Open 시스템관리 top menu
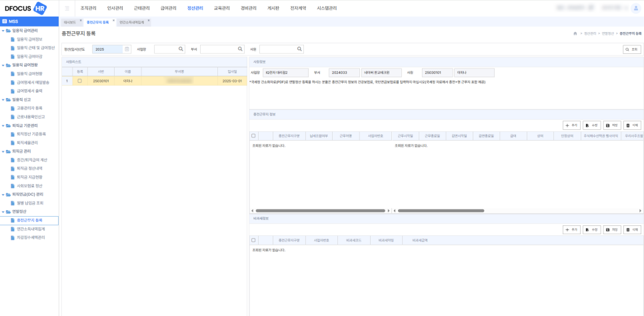 tap(327, 8)
